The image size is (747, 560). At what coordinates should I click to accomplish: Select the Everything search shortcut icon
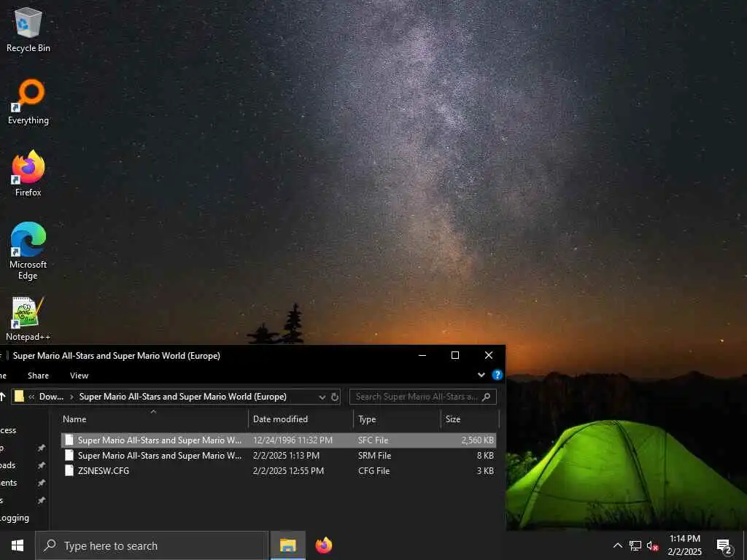click(28, 101)
